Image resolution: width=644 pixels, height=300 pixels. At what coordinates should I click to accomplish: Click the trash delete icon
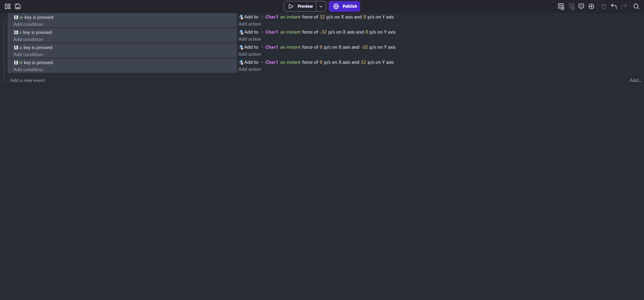(x=604, y=6)
